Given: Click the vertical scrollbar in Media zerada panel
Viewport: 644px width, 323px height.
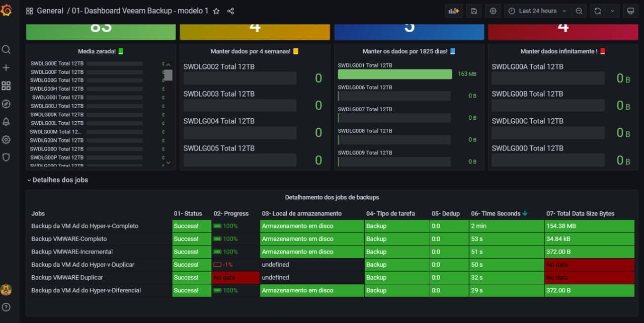Looking at the screenshot, I should (x=168, y=75).
